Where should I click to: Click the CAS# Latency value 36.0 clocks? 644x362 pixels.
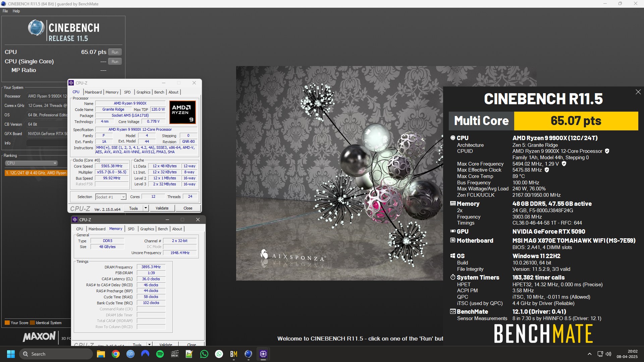151,279
